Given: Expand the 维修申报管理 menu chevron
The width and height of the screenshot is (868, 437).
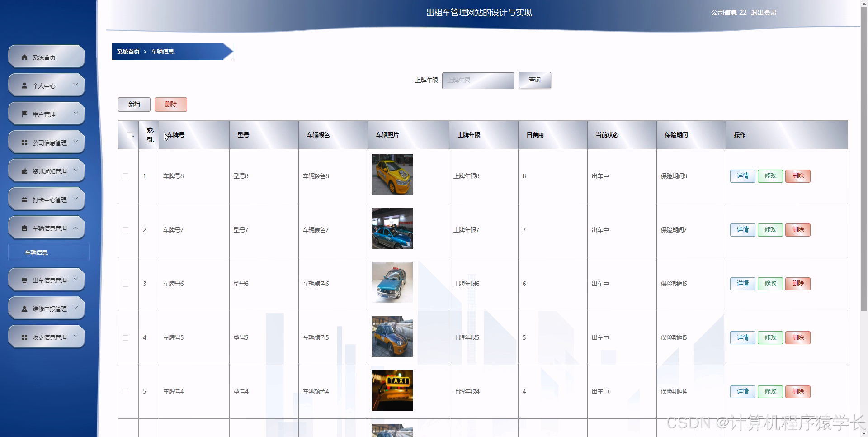Looking at the screenshot, I should (75, 308).
